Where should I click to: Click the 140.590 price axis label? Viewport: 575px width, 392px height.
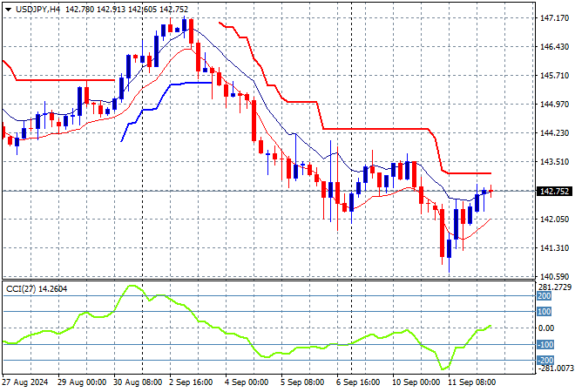point(555,276)
